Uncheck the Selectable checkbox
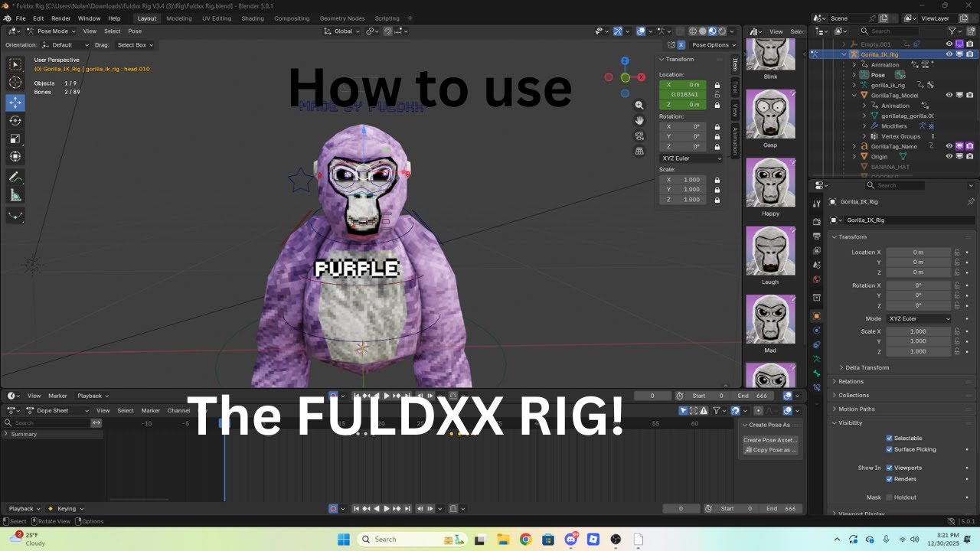The width and height of the screenshot is (980, 551). pos(889,439)
